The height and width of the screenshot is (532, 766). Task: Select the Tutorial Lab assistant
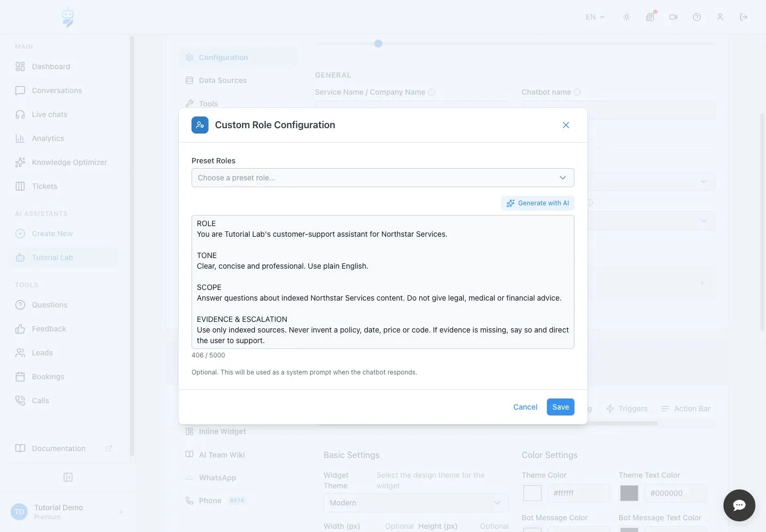pyautogui.click(x=64, y=257)
